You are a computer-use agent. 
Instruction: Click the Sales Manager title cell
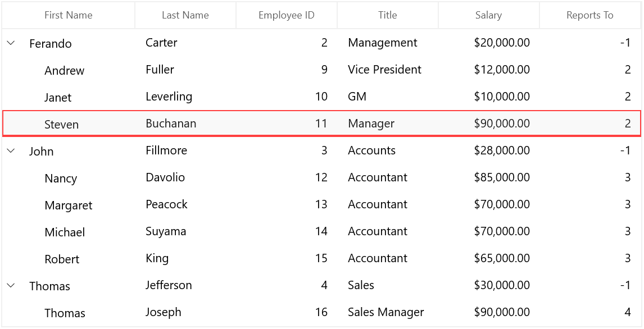click(387, 312)
